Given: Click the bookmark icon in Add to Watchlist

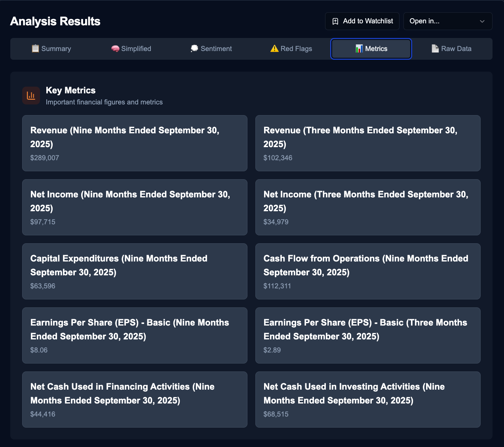Looking at the screenshot, I should pyautogui.click(x=335, y=21).
